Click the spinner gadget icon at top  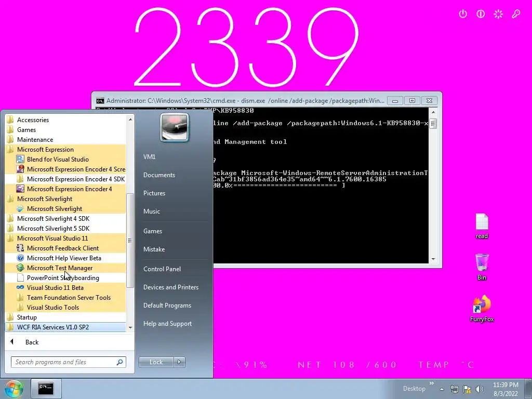pos(498,14)
